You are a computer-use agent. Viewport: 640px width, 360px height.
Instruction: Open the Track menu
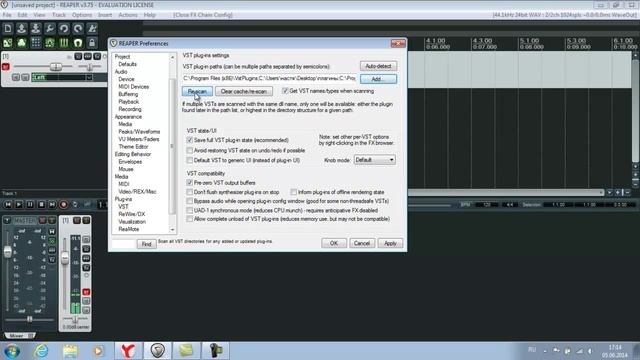[x=59, y=15]
